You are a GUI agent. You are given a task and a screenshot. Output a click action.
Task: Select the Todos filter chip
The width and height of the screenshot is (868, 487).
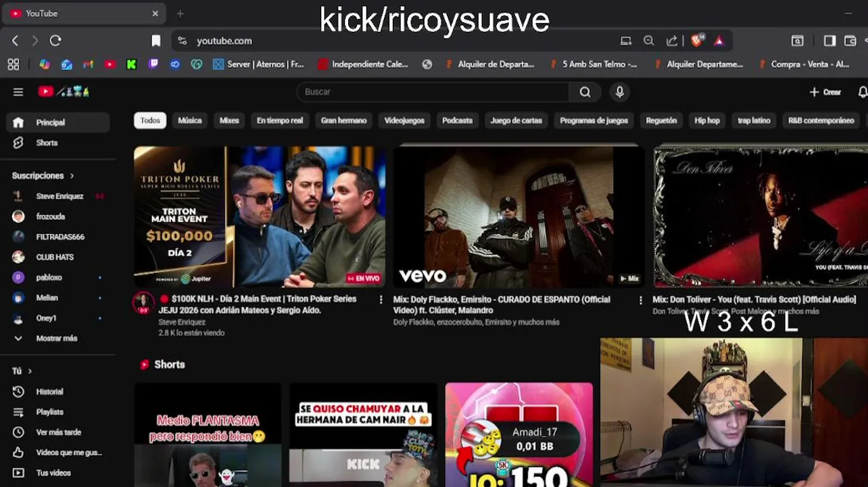[x=150, y=120]
